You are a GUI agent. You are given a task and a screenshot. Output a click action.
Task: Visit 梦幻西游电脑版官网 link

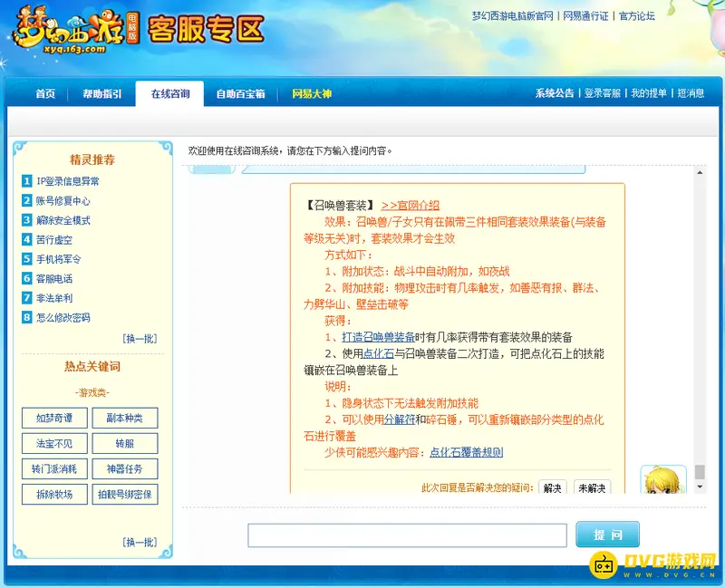(513, 16)
